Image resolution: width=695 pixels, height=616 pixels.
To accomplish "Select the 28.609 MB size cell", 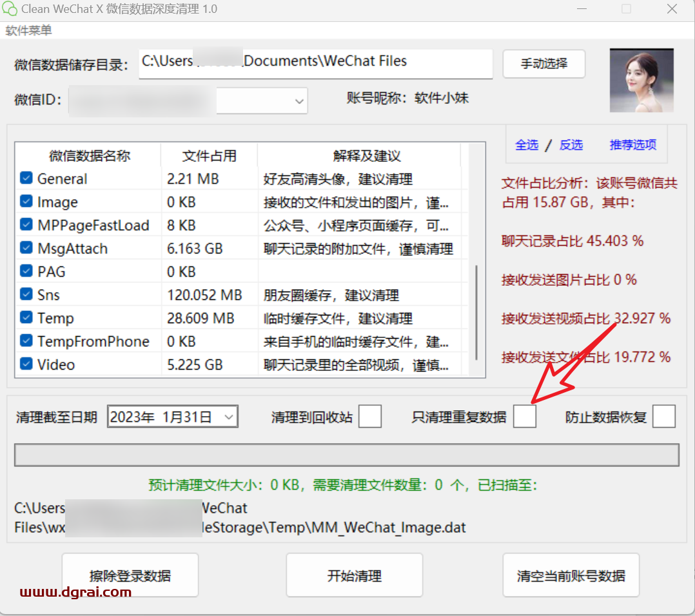I will [201, 318].
